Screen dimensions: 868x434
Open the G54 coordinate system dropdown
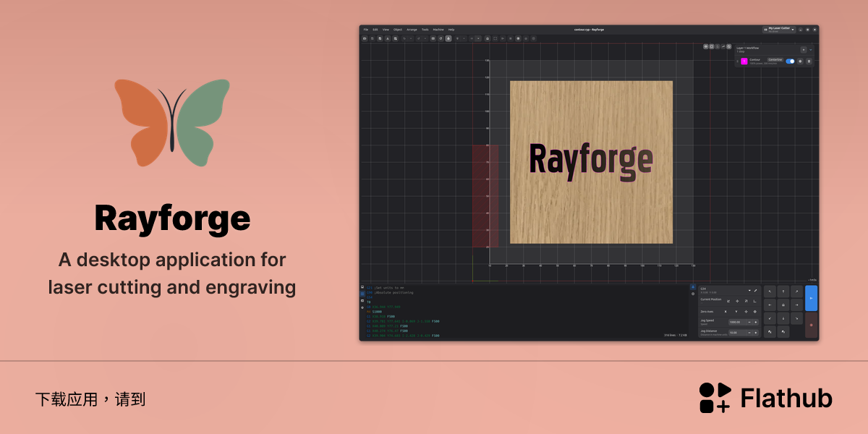click(749, 290)
